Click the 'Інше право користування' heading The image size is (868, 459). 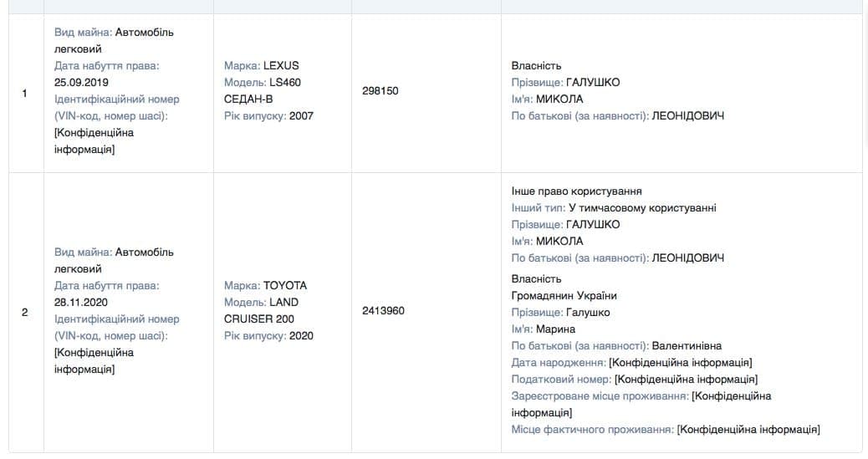click(576, 191)
